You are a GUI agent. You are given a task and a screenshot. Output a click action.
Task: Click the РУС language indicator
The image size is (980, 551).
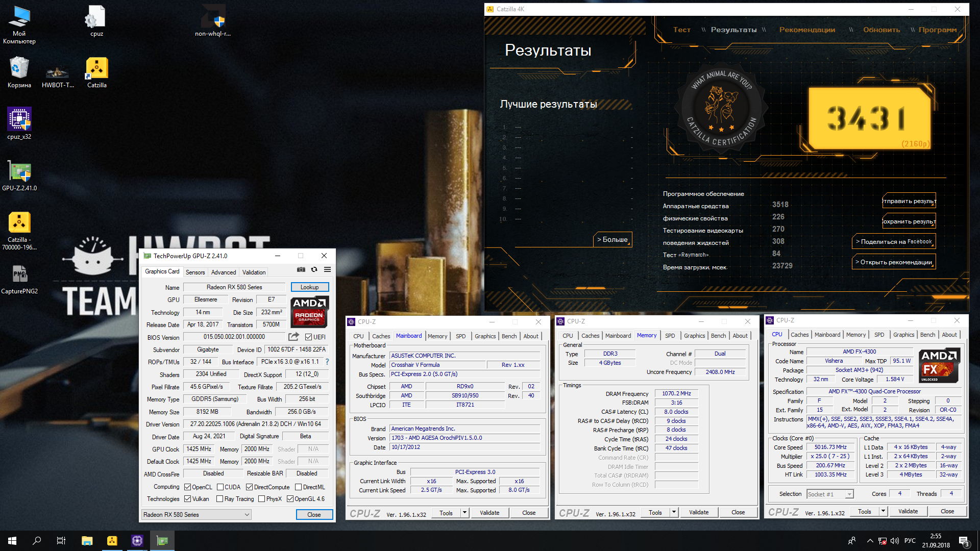[910, 541]
